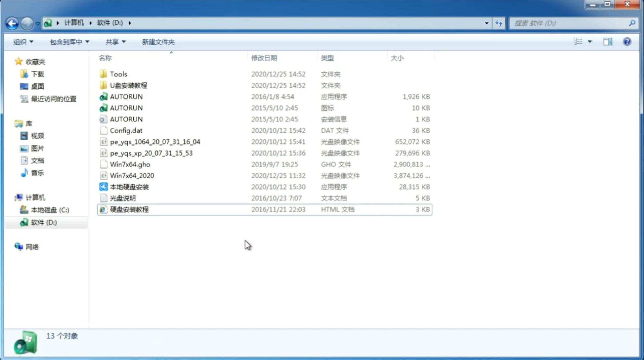Open the Tools folder
The height and width of the screenshot is (360, 644).
coord(118,74)
